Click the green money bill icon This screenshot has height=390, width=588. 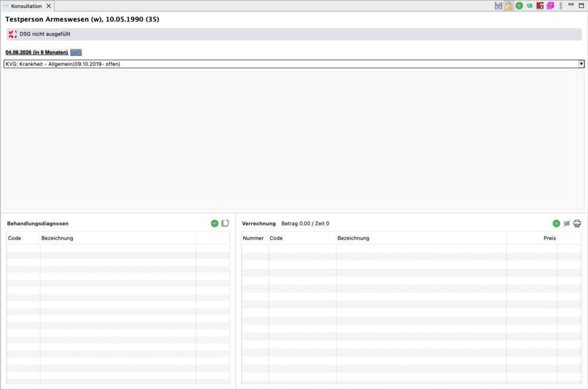click(529, 6)
